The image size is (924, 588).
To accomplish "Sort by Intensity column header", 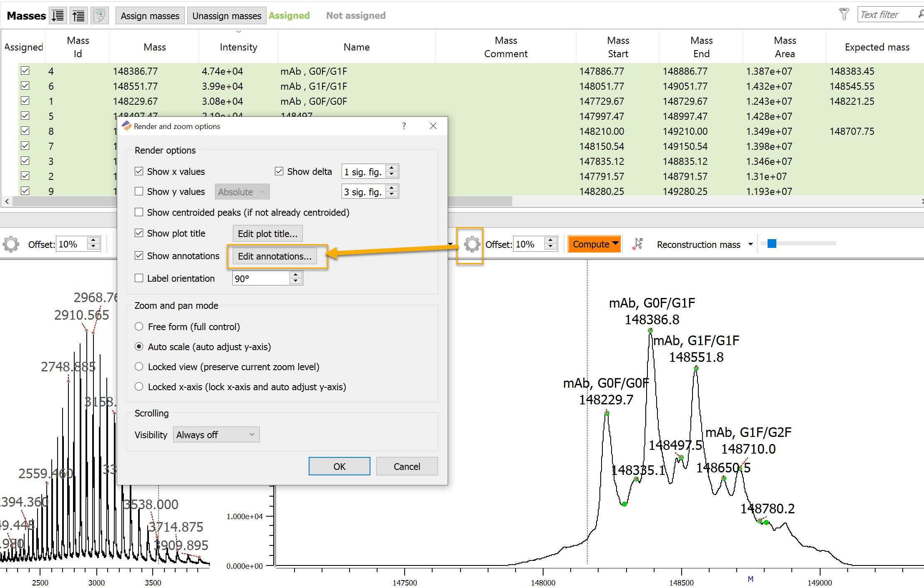I will pyautogui.click(x=238, y=47).
